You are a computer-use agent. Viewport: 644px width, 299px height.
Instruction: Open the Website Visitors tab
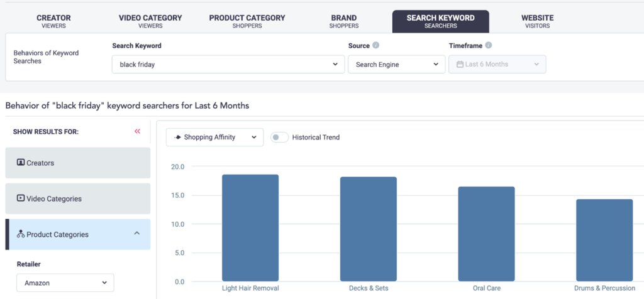(537, 21)
